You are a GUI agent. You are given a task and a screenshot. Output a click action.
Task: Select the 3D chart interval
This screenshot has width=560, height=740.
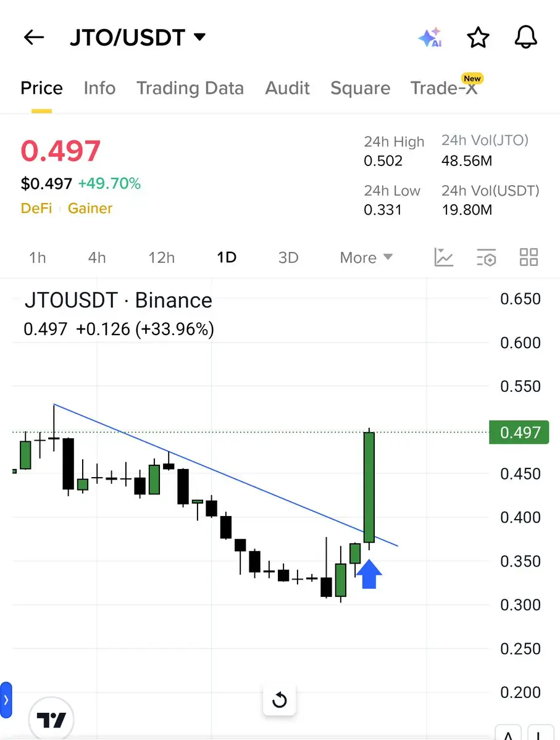pyautogui.click(x=288, y=258)
